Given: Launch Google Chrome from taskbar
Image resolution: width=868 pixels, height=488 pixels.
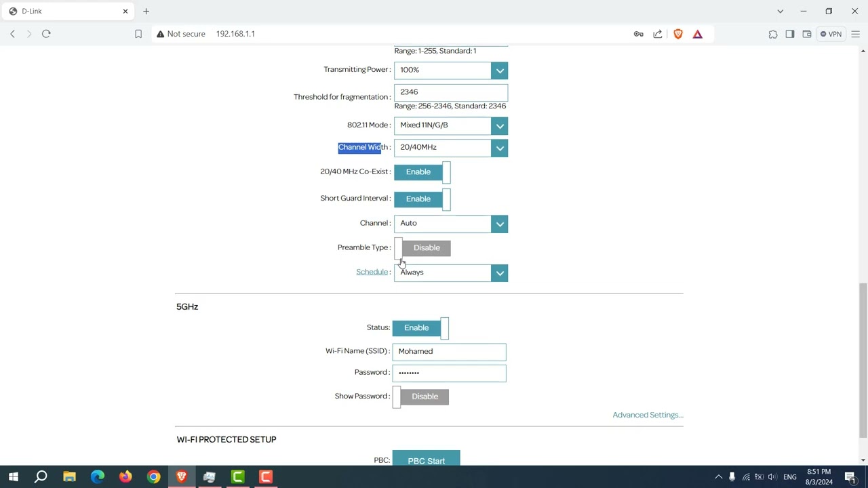Looking at the screenshot, I should pos(154,477).
